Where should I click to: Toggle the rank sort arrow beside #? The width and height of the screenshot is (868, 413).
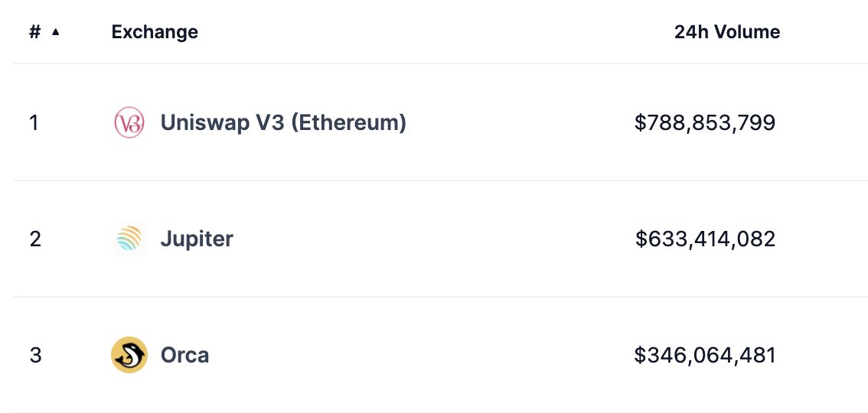[x=55, y=32]
